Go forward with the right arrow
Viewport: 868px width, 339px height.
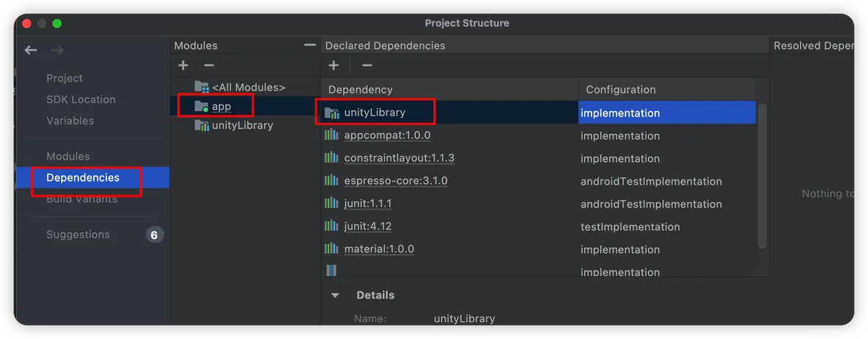click(57, 51)
